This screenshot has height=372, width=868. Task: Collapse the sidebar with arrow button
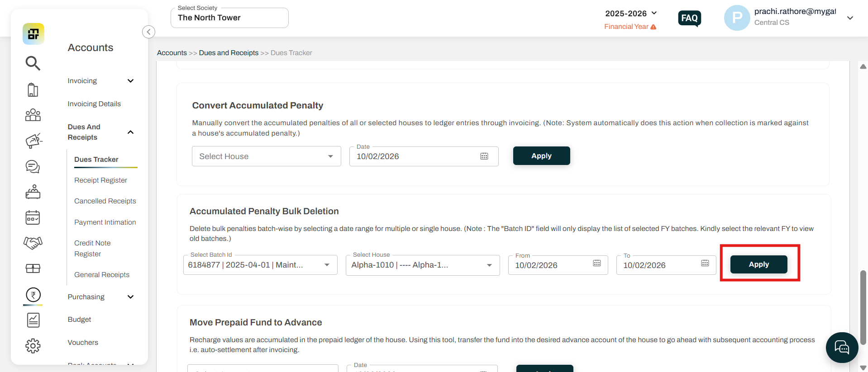[x=148, y=32]
